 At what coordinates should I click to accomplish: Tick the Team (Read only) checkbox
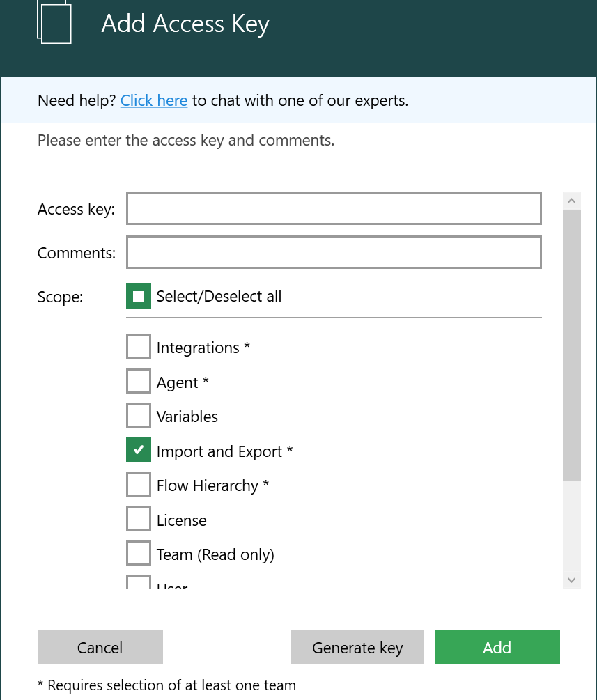(x=139, y=554)
